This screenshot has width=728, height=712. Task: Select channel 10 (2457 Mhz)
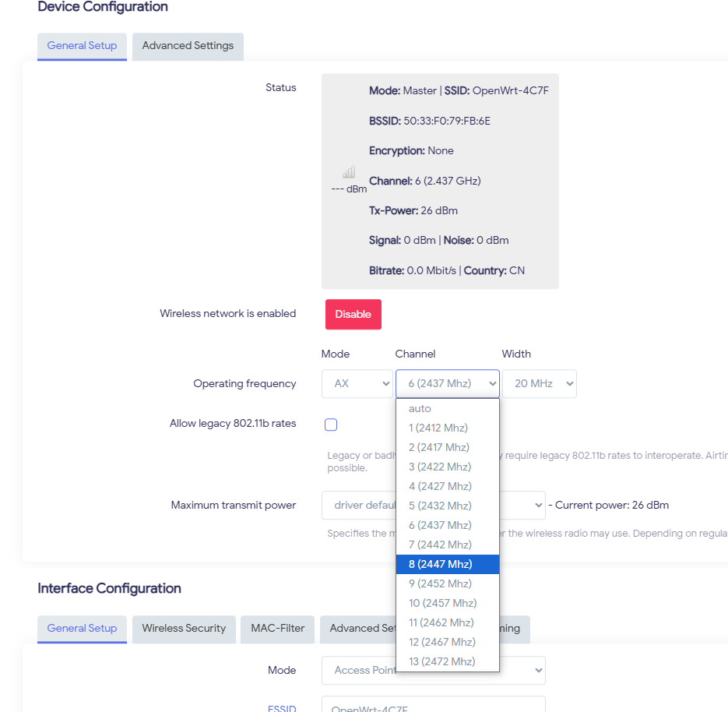(x=448, y=603)
